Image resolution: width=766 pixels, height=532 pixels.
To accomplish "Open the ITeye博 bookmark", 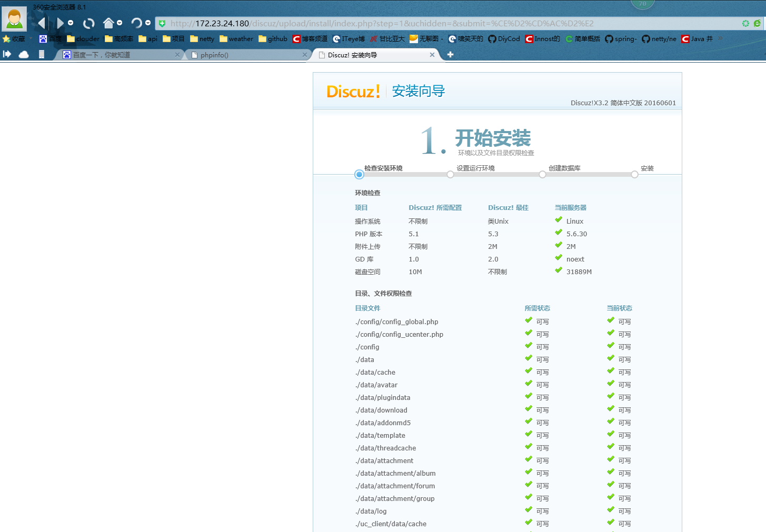I will coord(349,39).
